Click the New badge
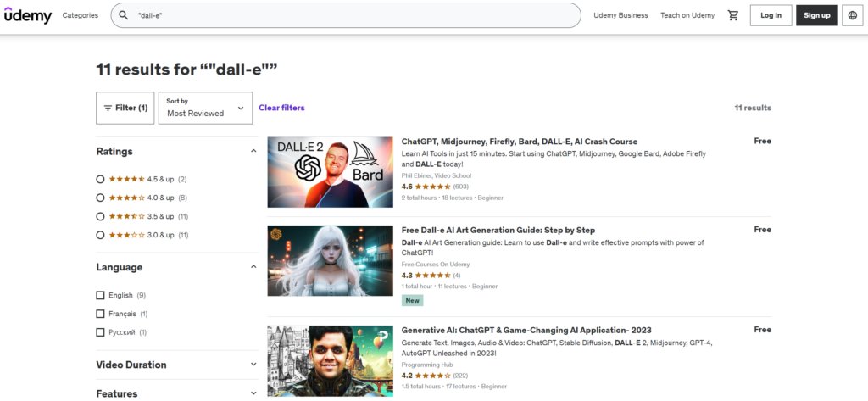This screenshot has height=401, width=868. point(413,300)
